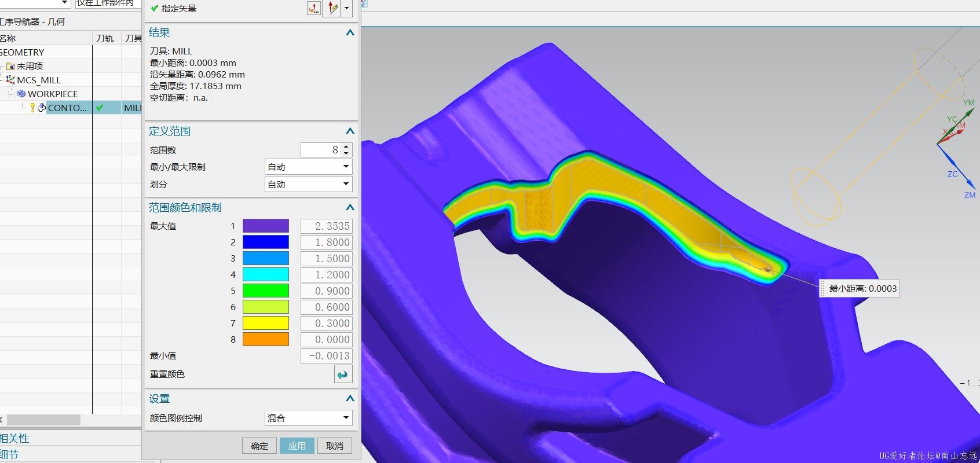
Task: Click the 2.3535 maximum value field
Action: (x=327, y=226)
